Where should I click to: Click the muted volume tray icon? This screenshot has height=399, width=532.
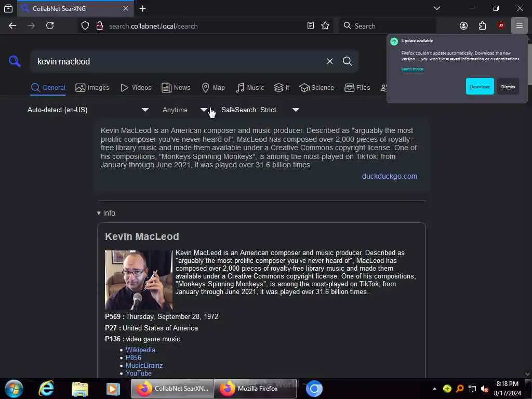click(485, 389)
